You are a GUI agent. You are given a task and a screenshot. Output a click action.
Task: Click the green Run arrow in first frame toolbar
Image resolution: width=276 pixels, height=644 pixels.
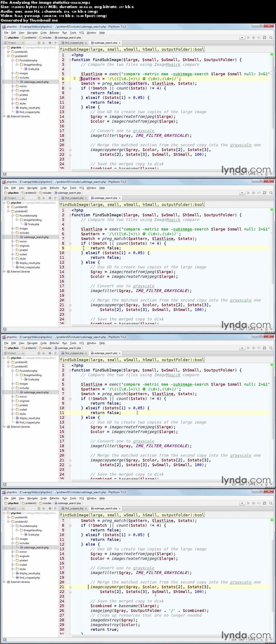pyautogui.click(x=248, y=38)
